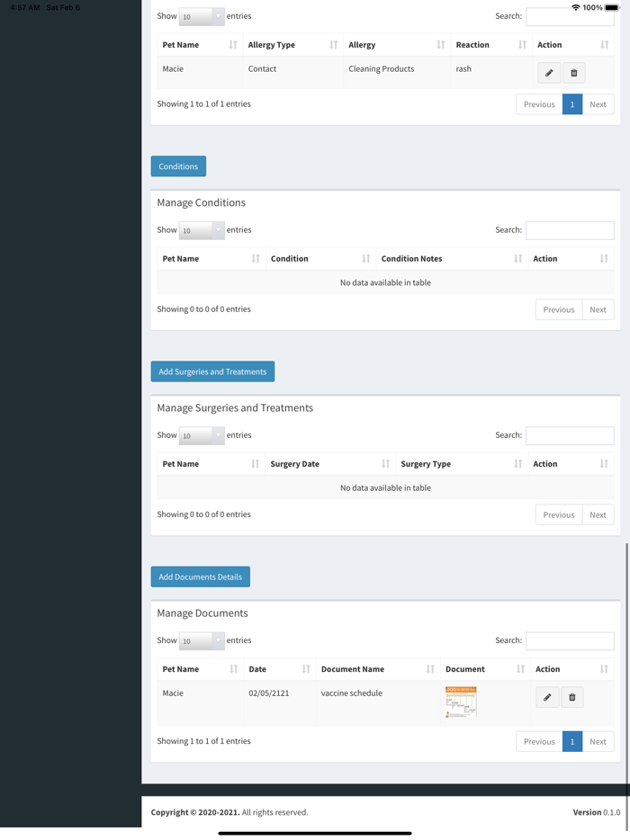Click the 'Copyright © 2020-2021' footer text
Image resolution: width=630 pixels, height=840 pixels.
pos(195,812)
